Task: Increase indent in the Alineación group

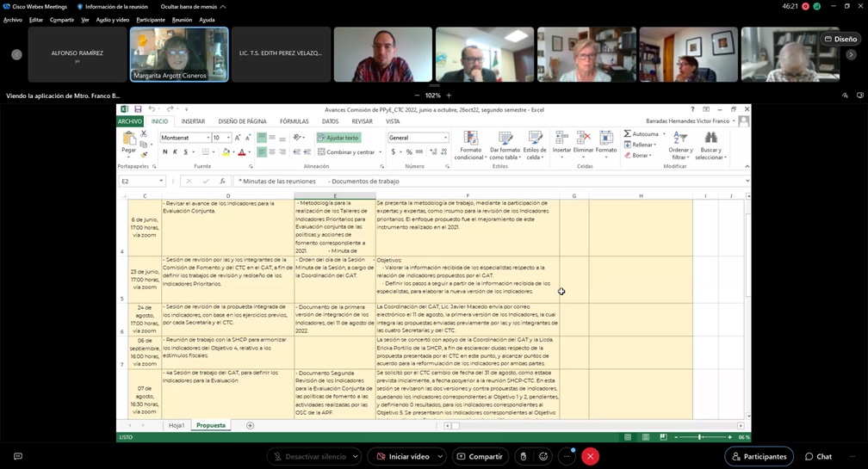Action: coord(307,152)
